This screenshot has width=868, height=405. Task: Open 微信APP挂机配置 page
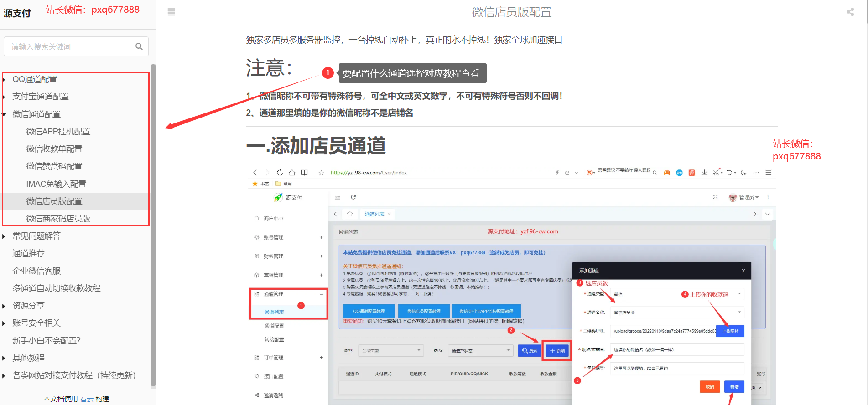point(58,132)
